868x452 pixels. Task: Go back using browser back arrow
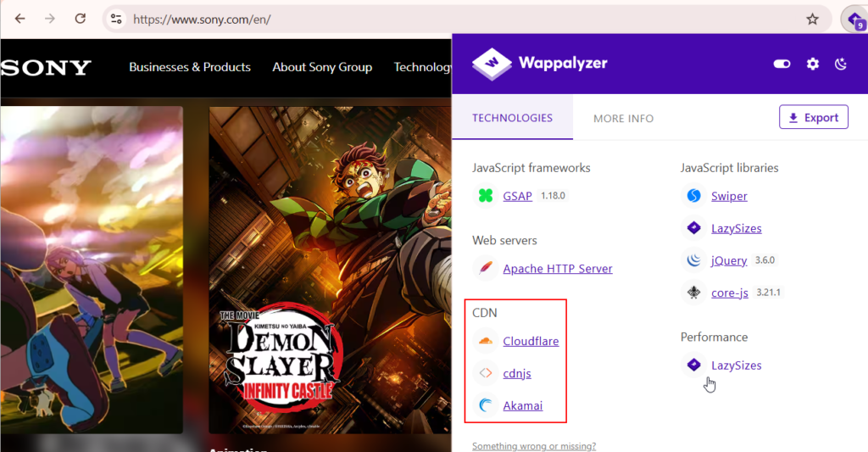pyautogui.click(x=20, y=19)
